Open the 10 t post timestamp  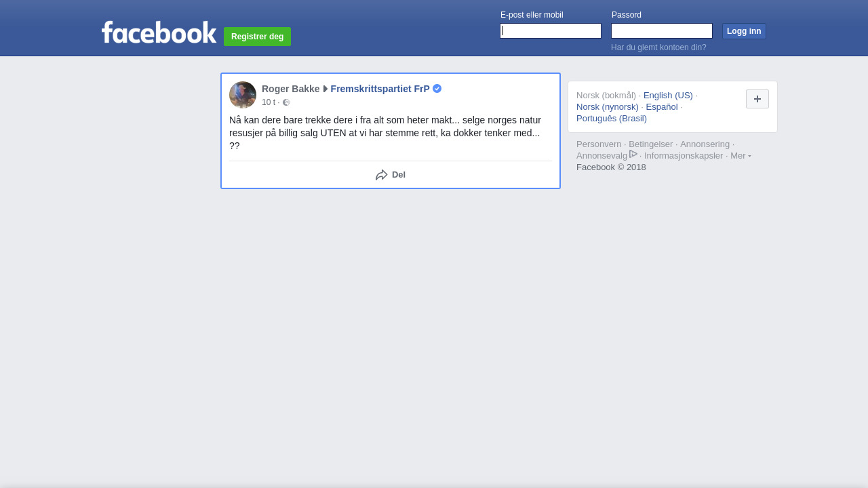tap(269, 102)
